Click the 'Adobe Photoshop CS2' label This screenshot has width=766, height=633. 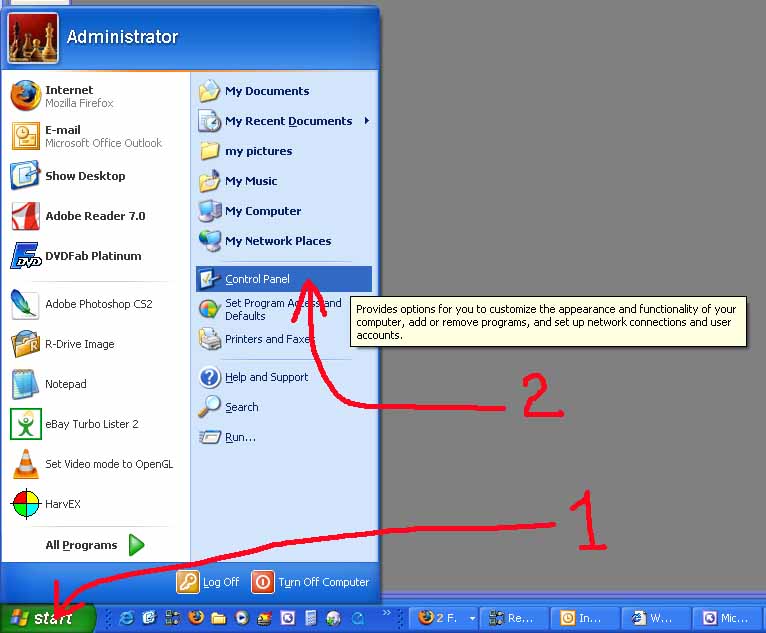click(x=99, y=304)
